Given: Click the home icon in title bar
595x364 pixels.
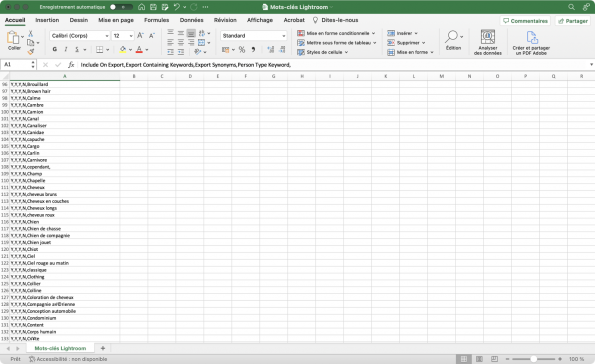Looking at the screenshot, I should click(x=141, y=7).
